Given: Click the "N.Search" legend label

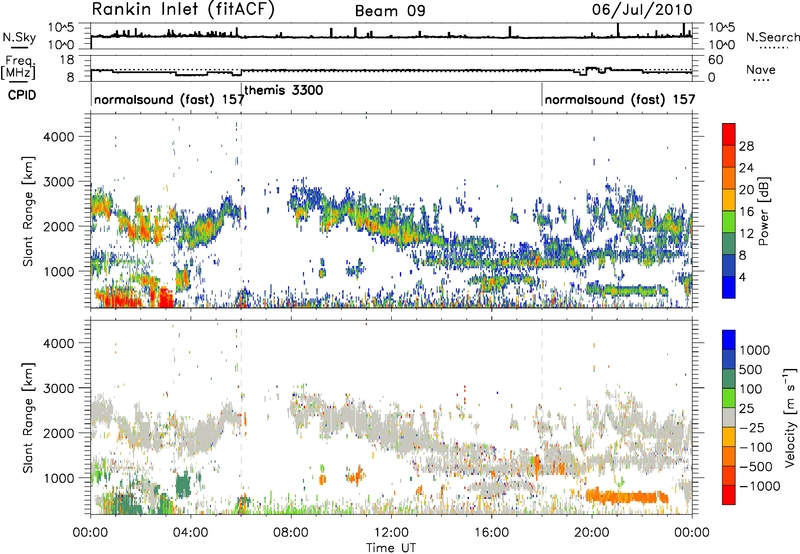Looking at the screenshot, I should pyautogui.click(x=772, y=37).
